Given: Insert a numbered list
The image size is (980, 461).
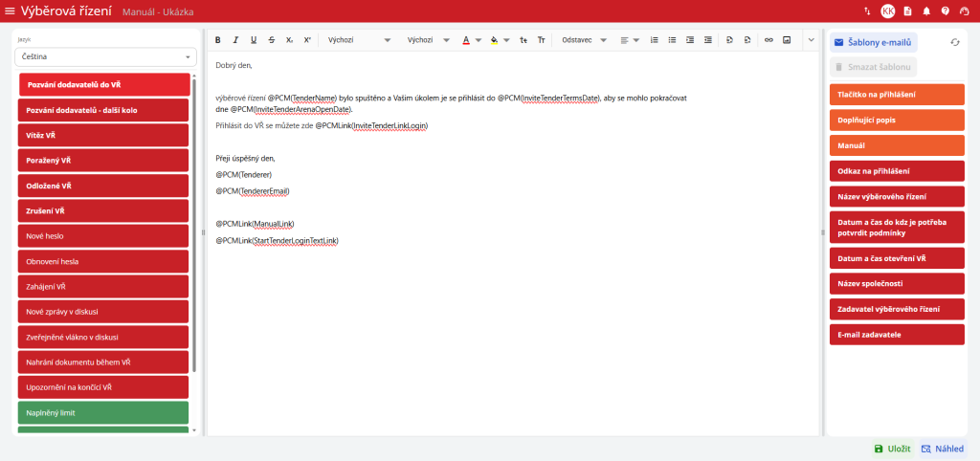Looking at the screenshot, I should [x=655, y=40].
